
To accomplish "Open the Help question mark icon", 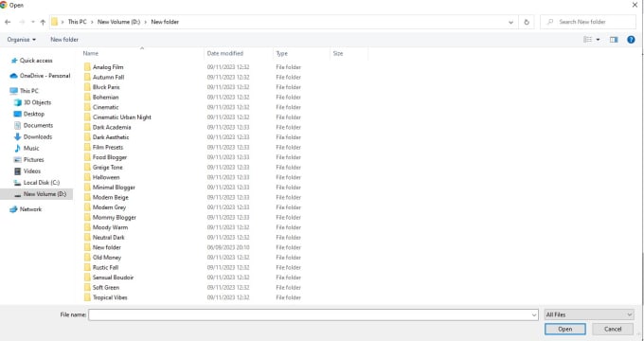I will 631,40.
